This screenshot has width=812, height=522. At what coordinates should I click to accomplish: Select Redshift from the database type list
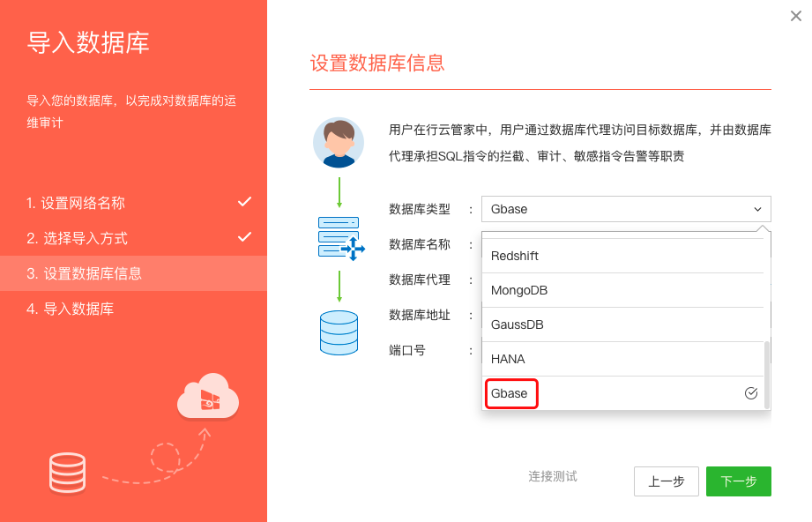pyautogui.click(x=623, y=256)
